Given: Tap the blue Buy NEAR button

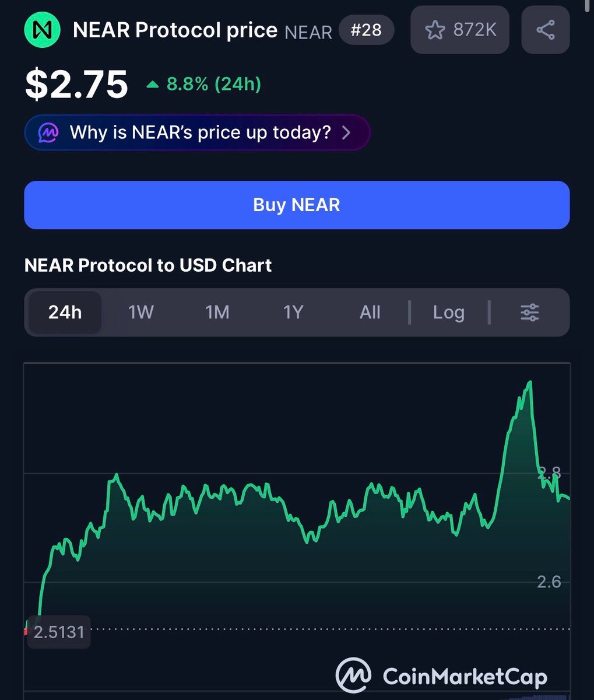Looking at the screenshot, I should (297, 205).
